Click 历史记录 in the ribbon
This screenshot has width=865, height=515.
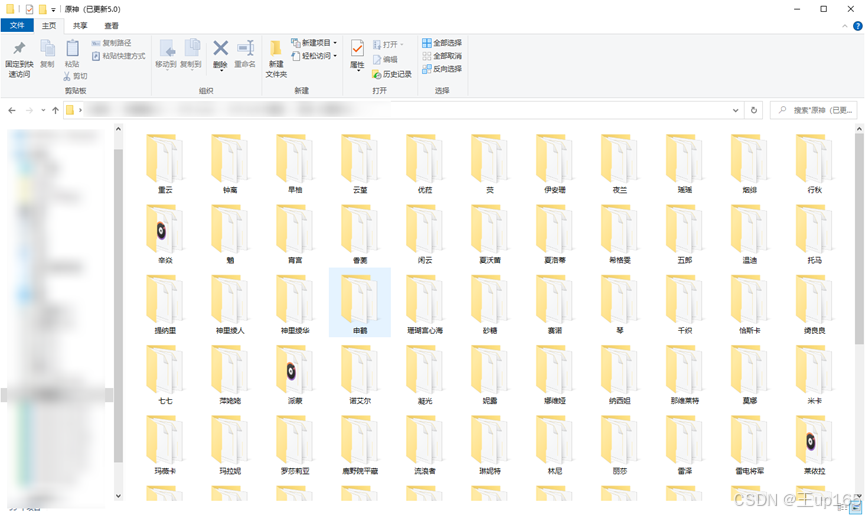(392, 74)
